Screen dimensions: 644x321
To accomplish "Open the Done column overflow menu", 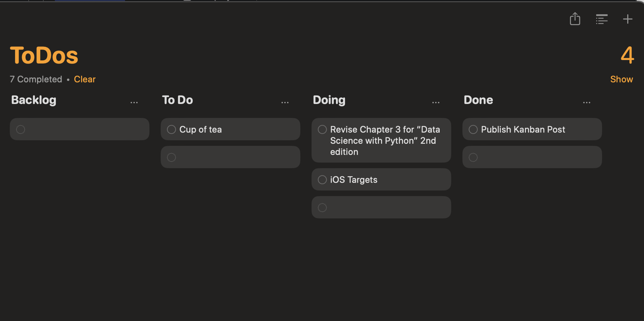I will coord(586,102).
